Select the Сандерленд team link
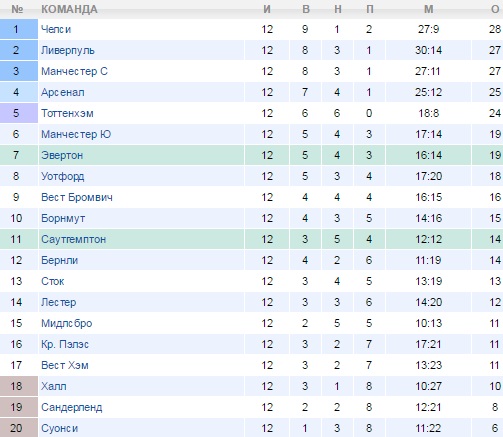 coord(72,407)
